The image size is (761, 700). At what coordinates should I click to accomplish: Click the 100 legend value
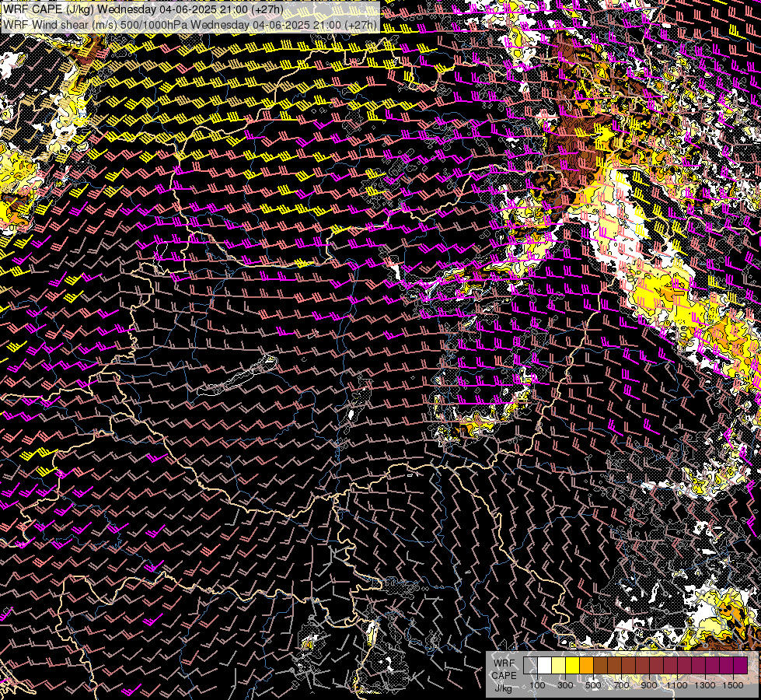point(537,685)
